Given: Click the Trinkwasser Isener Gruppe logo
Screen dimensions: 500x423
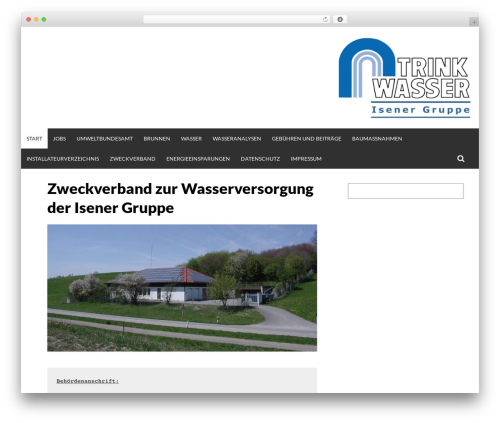Looking at the screenshot, I should click(404, 78).
